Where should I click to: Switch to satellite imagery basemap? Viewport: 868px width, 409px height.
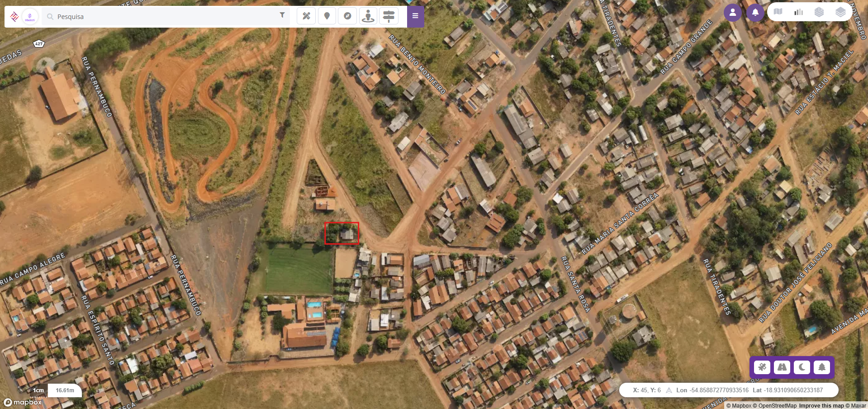pos(762,367)
